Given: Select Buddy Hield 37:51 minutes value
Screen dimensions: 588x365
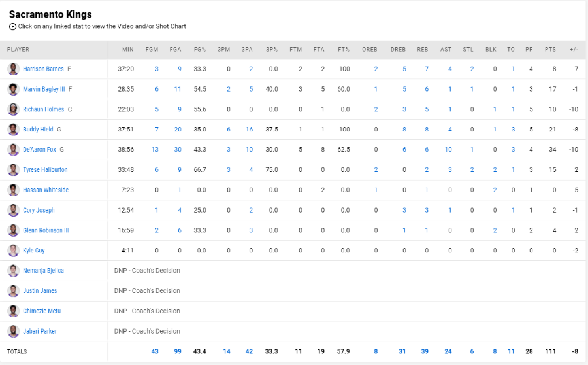Looking at the screenshot, I should pyautogui.click(x=125, y=130).
